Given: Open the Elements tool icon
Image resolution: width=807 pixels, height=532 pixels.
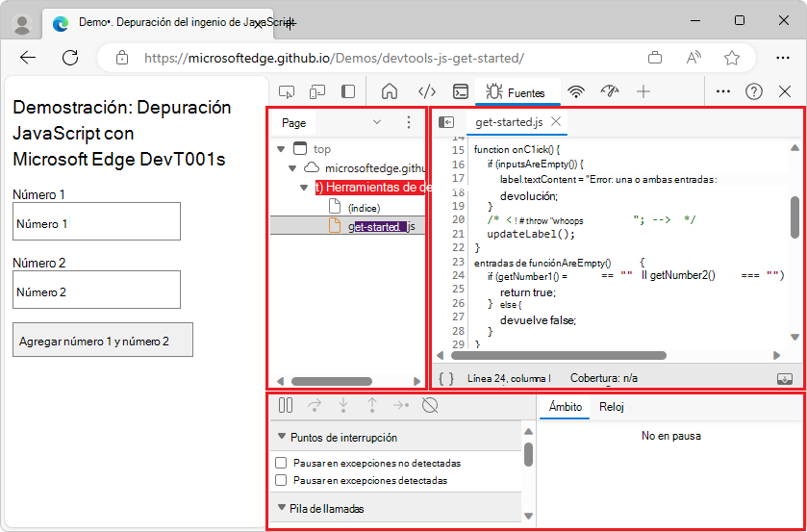Looking at the screenshot, I should 427,91.
